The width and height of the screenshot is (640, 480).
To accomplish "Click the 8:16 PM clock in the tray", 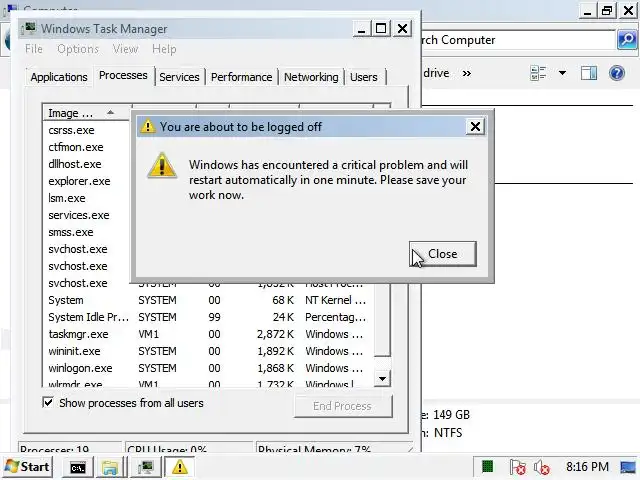I will (x=587, y=467).
